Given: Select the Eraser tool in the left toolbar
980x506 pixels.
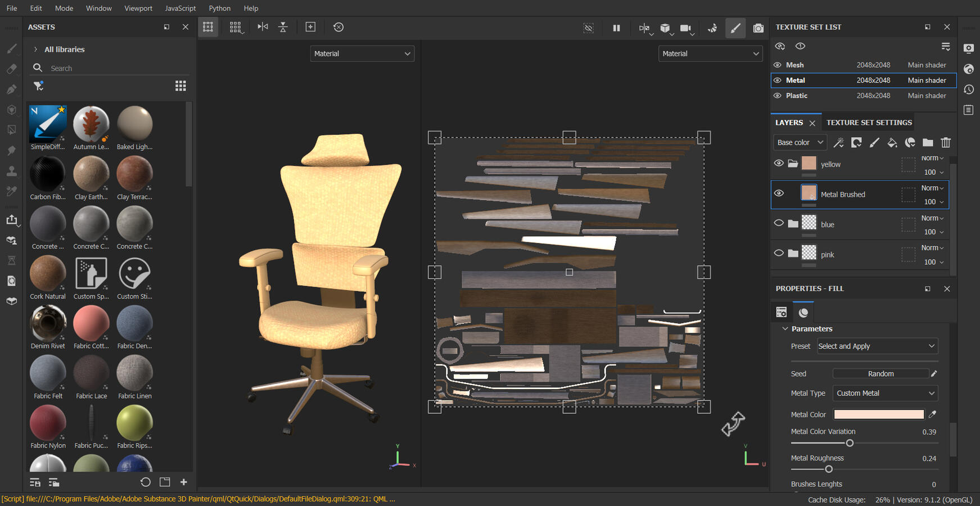Looking at the screenshot, I should [11, 69].
